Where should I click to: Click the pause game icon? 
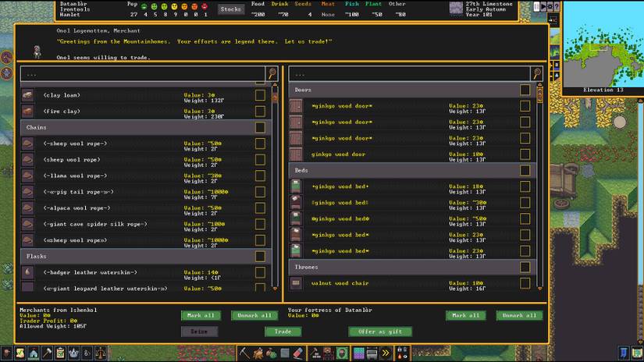pyautogui.click(x=536, y=6)
